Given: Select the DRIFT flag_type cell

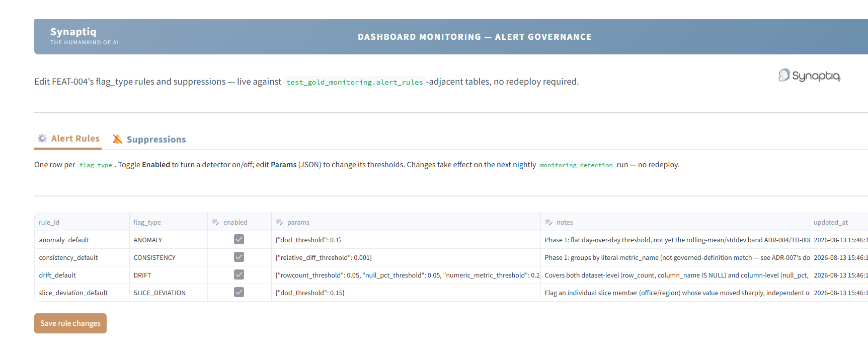Looking at the screenshot, I should coord(169,275).
